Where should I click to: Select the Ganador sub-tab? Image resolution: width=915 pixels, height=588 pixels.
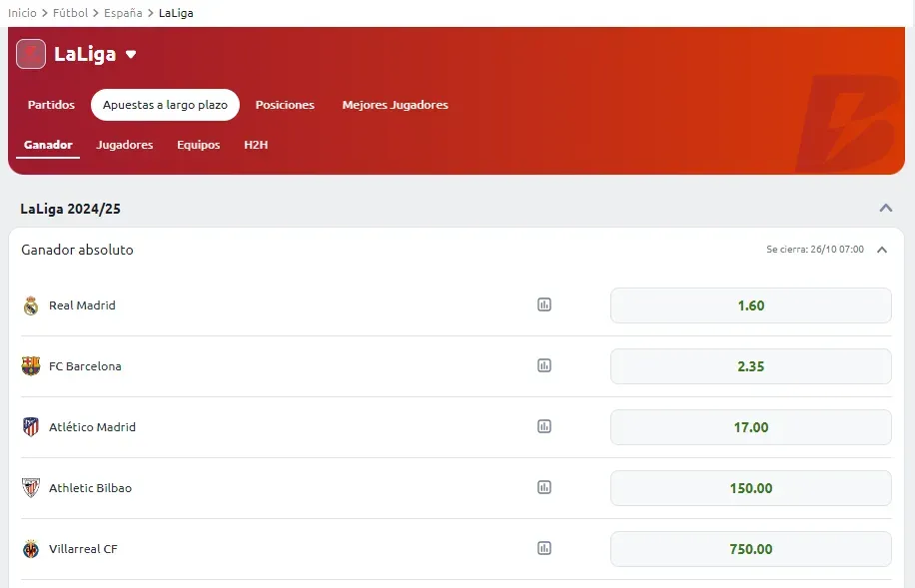coord(48,145)
